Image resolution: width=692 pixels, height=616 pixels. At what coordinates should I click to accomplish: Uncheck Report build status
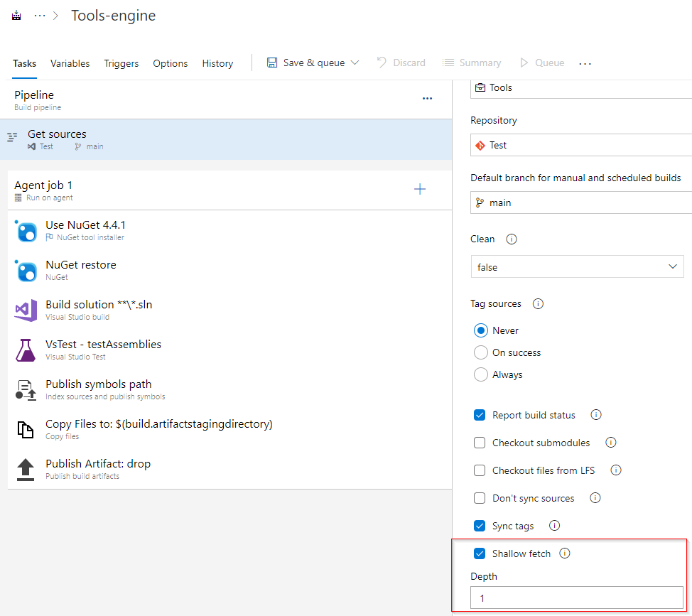pos(480,415)
